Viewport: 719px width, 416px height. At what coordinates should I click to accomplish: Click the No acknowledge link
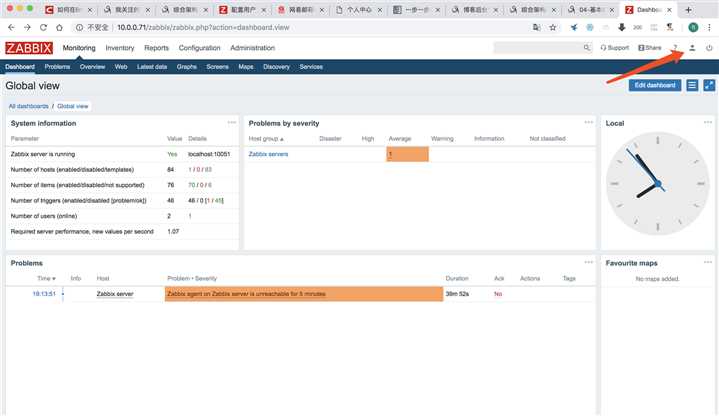(x=498, y=294)
